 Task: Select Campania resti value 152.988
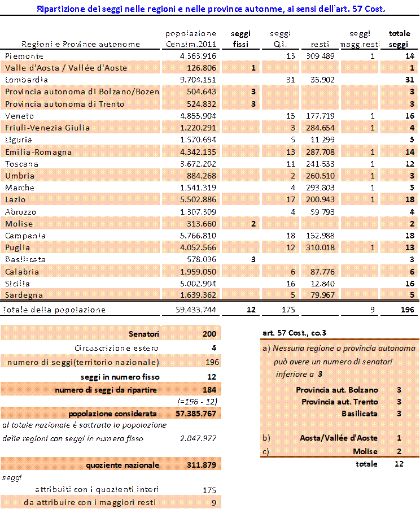click(x=320, y=236)
